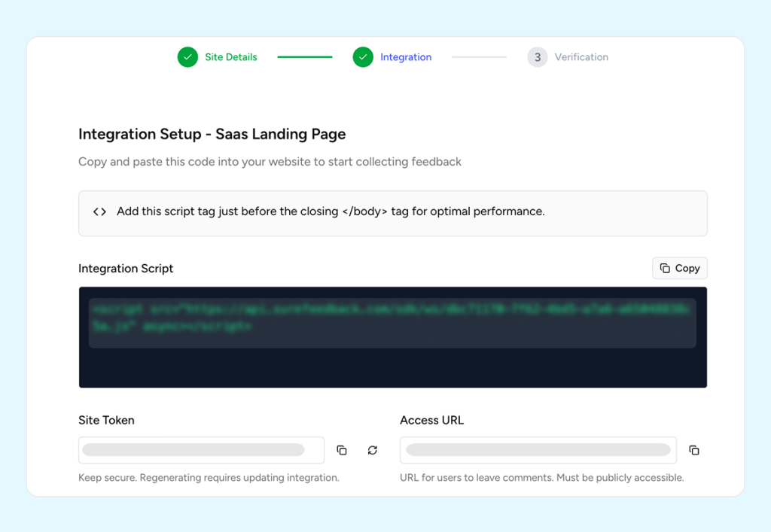This screenshot has height=532, width=771.
Task: Click the copy icon beside the Access URL field
Action: click(x=693, y=450)
